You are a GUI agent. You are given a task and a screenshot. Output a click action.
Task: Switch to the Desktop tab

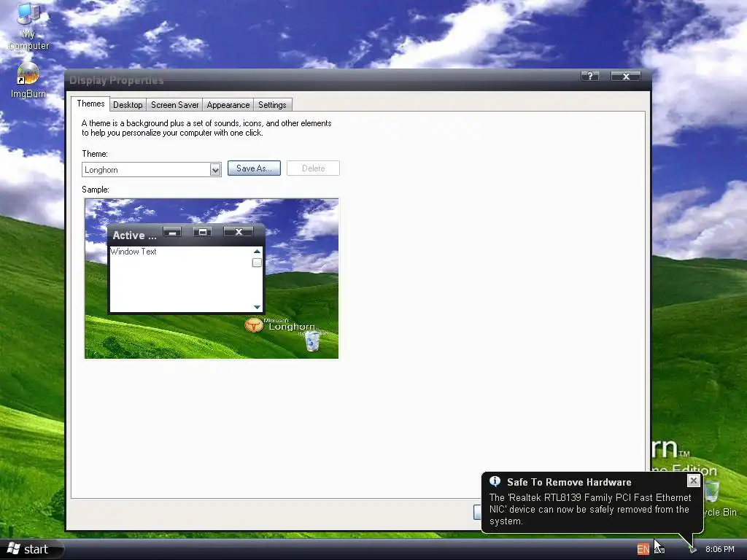128,105
